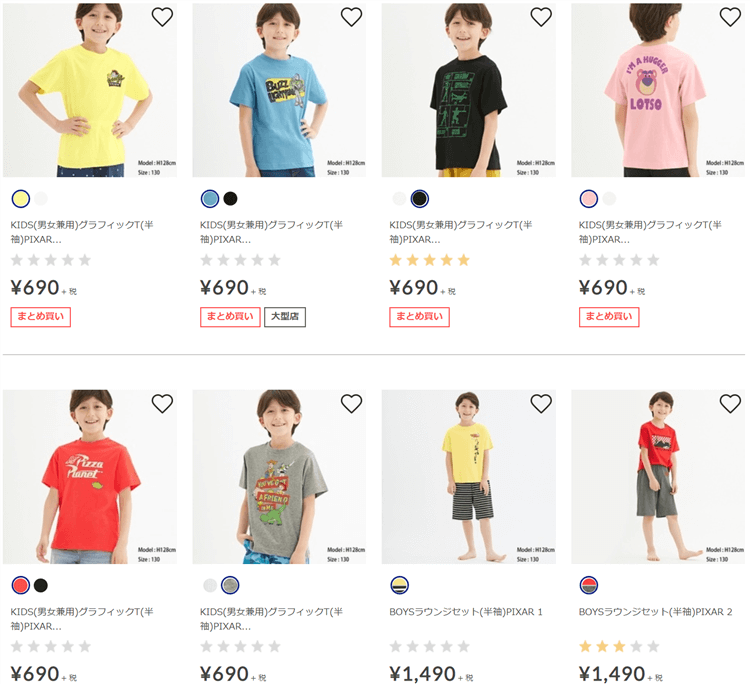Click 大型店 tag under blue tee
The height and width of the screenshot is (684, 750).
[x=285, y=317]
